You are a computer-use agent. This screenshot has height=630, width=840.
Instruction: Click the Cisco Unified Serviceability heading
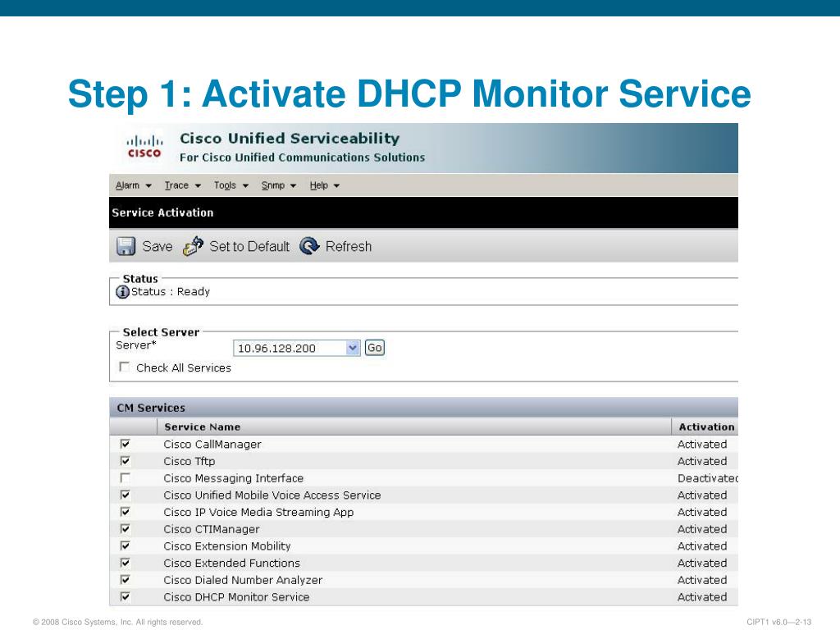[290, 138]
